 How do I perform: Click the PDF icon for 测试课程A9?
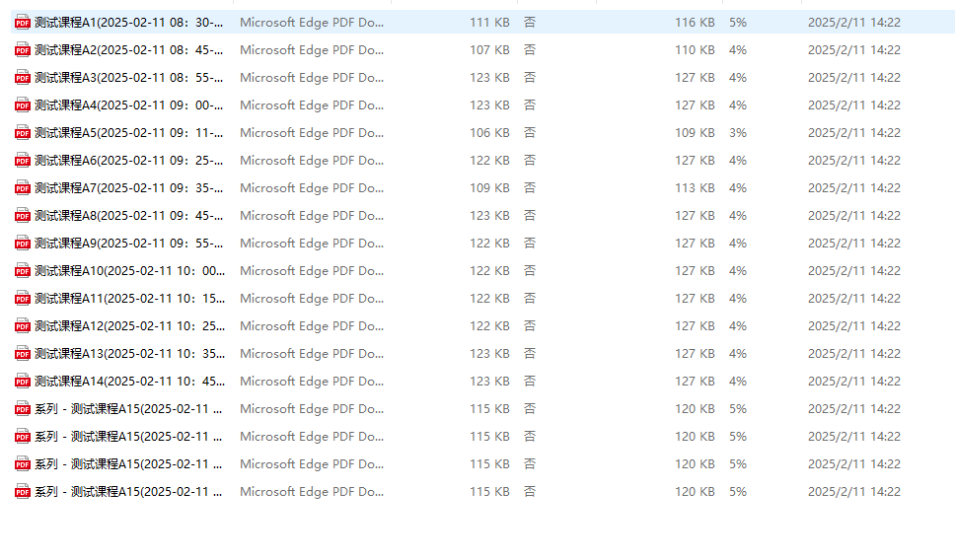pyautogui.click(x=23, y=243)
